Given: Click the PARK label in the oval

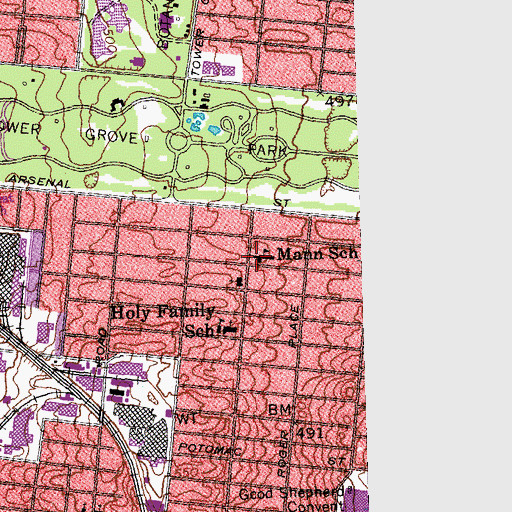Looking at the screenshot, I should 268,150.
